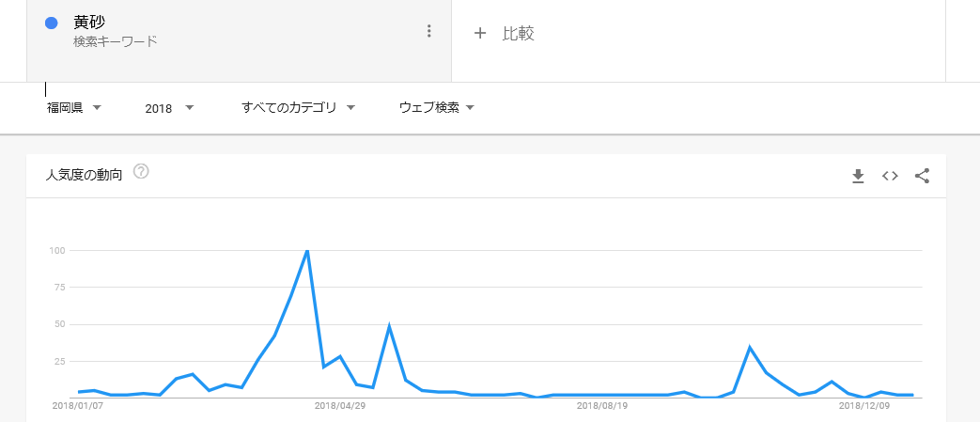This screenshot has width=980, height=422.
Task: Open help icon beside 人気度の動向
Action: 141,171
